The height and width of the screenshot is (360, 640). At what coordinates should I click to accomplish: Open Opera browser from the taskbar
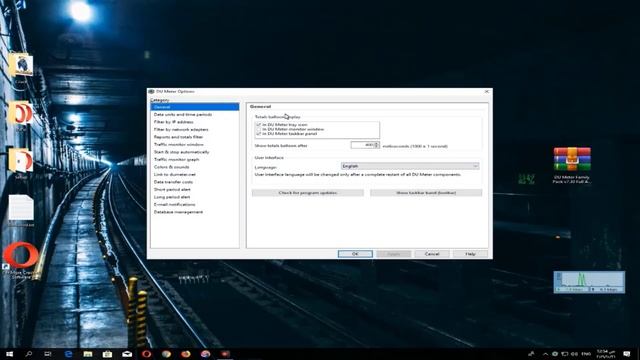point(147,354)
